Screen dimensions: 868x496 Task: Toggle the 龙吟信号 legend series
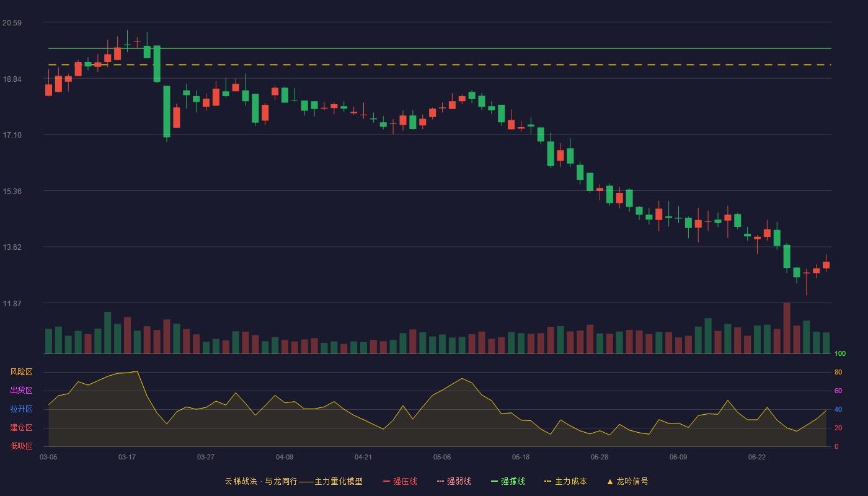[x=627, y=481]
